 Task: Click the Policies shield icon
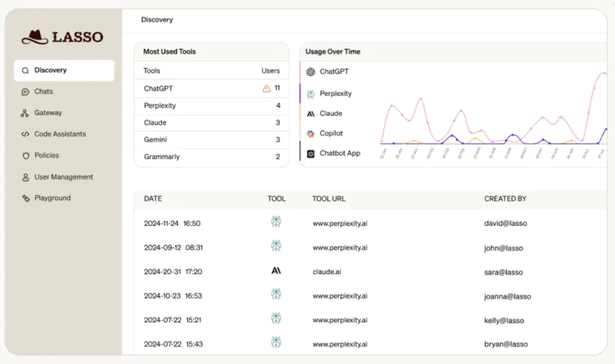(25, 155)
